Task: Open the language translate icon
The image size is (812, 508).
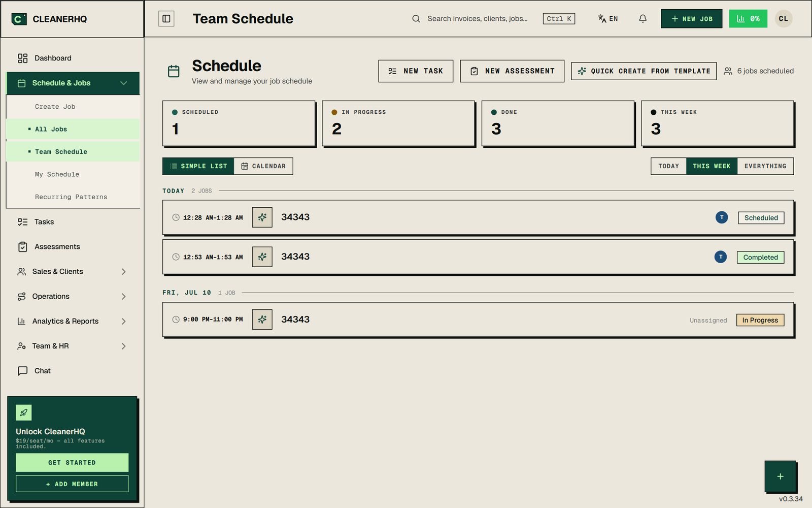Action: click(x=602, y=19)
